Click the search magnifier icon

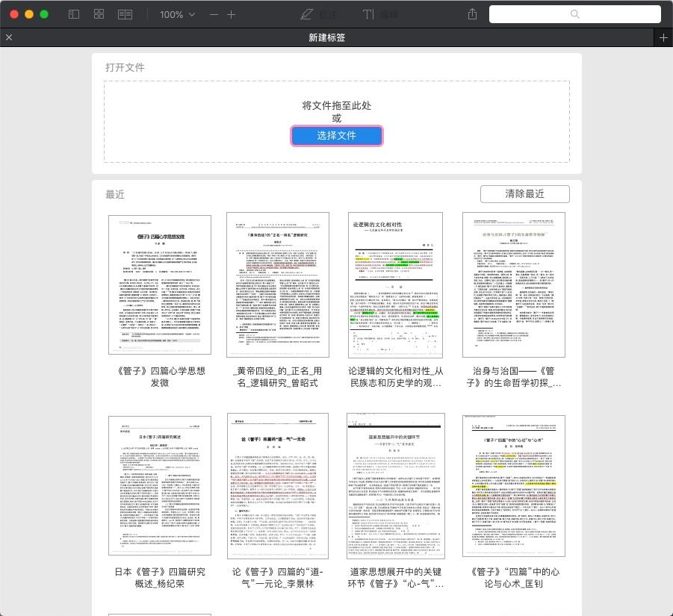574,14
